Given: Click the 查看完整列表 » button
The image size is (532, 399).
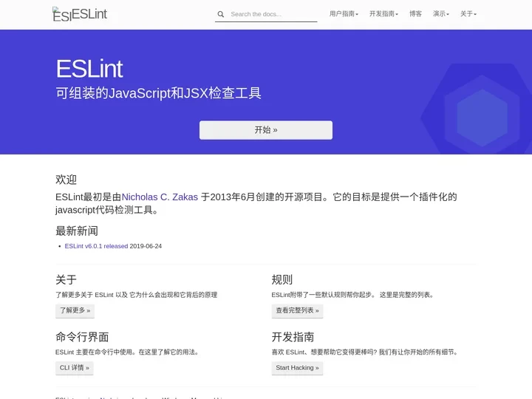Looking at the screenshot, I should point(297,310).
